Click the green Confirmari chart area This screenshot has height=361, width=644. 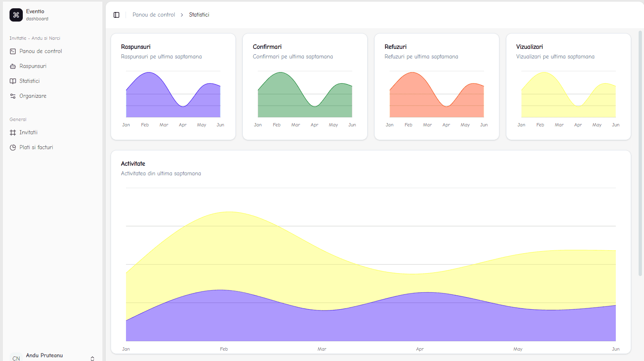[x=281, y=99]
